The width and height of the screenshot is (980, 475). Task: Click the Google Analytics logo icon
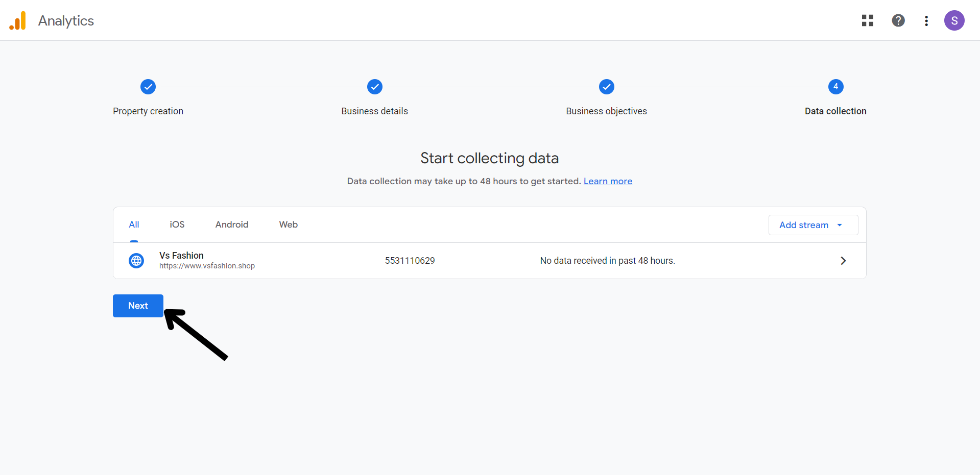tap(18, 21)
